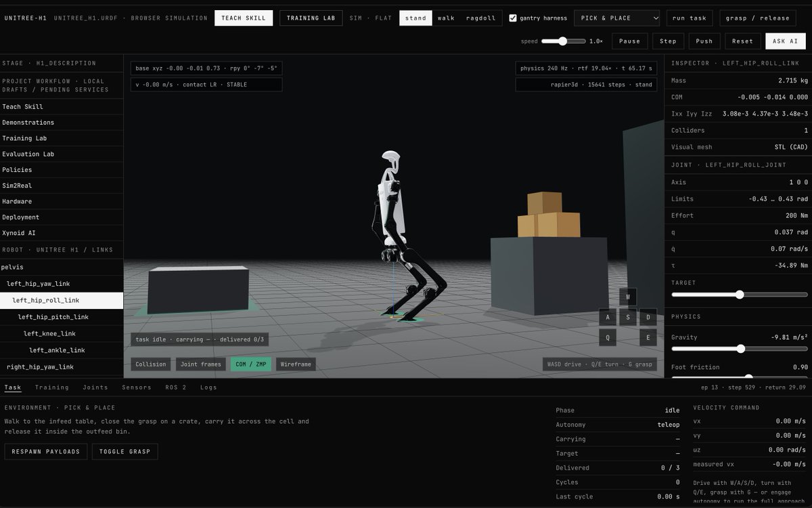Open Teach Skill in workflow sidebar

coord(62,106)
